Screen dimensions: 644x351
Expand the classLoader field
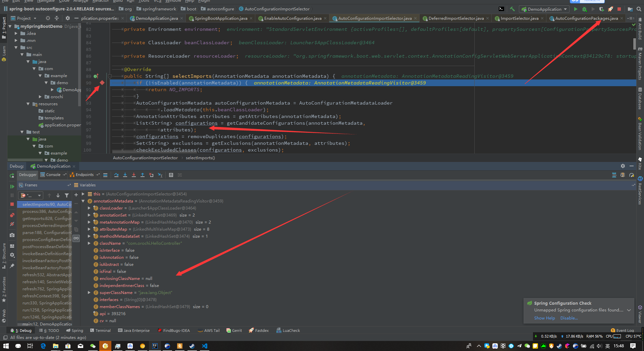click(89, 208)
